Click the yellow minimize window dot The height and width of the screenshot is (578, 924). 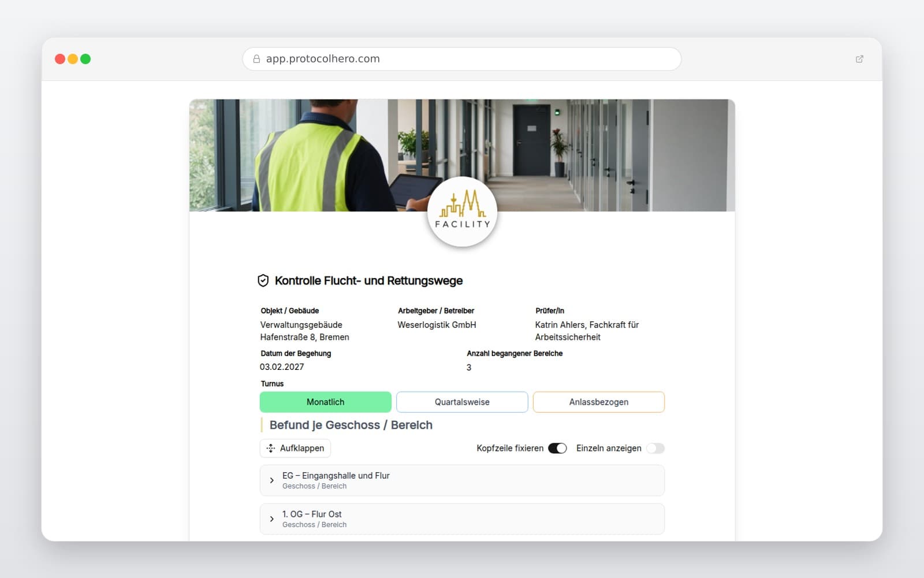tap(73, 59)
